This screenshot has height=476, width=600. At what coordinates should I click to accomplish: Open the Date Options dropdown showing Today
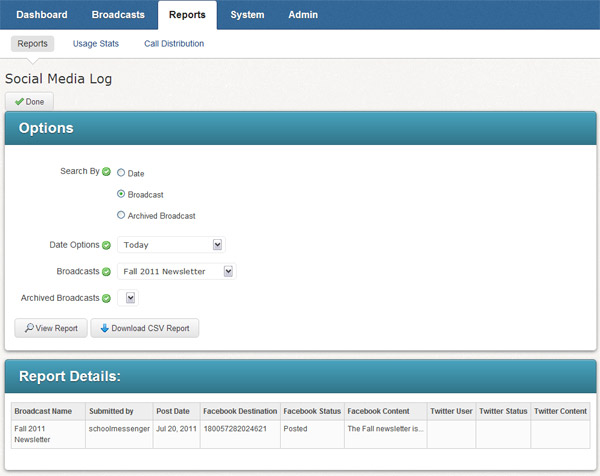[171, 245]
